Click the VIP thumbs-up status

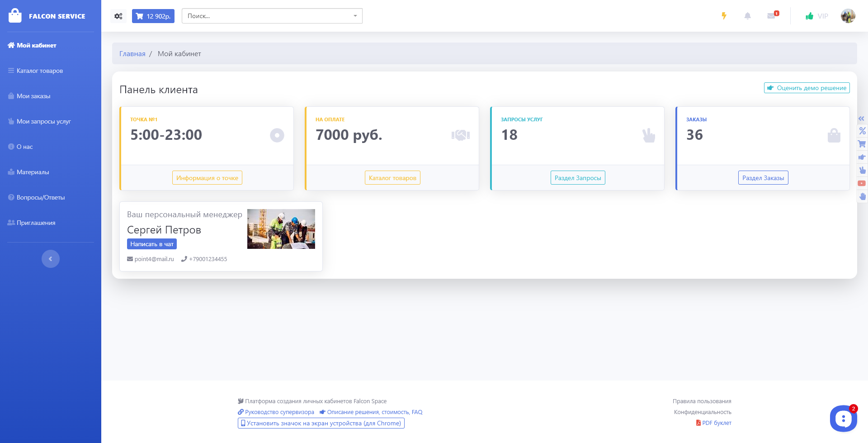pos(816,16)
